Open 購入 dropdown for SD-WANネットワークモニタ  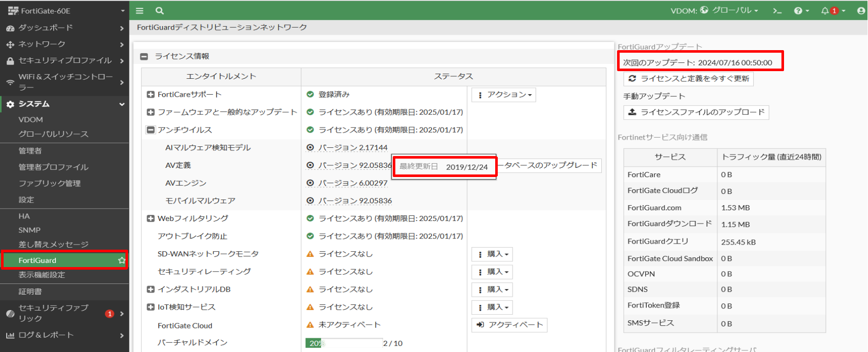pos(492,254)
